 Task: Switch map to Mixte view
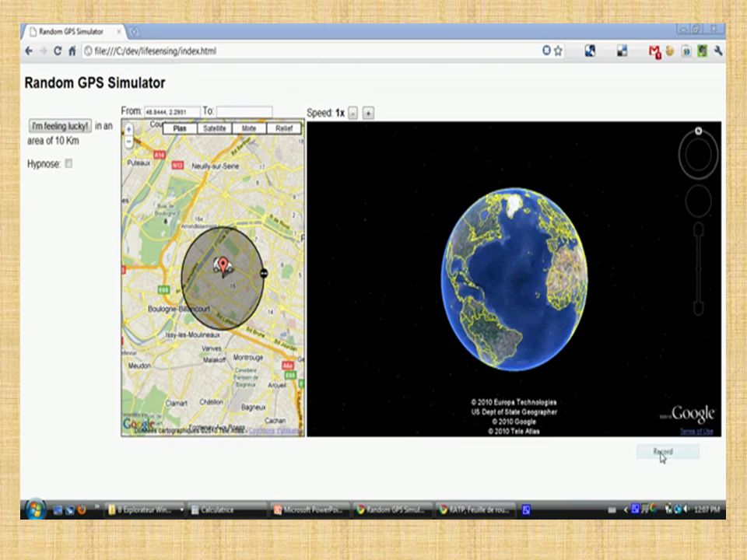(x=249, y=128)
